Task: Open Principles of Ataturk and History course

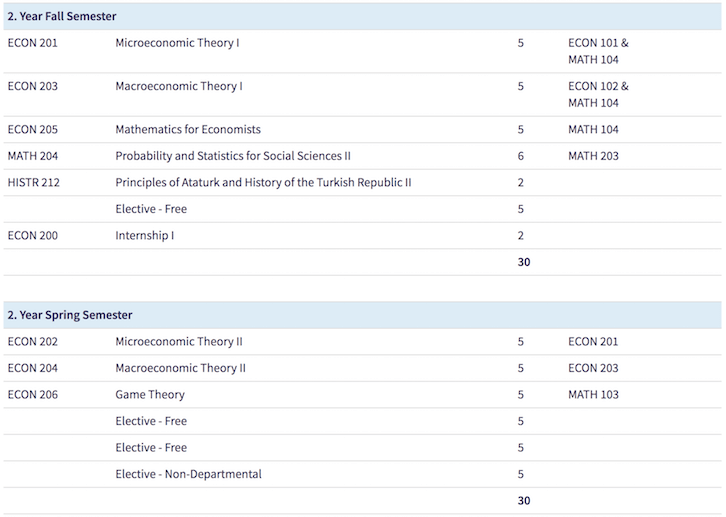Action: [263, 182]
